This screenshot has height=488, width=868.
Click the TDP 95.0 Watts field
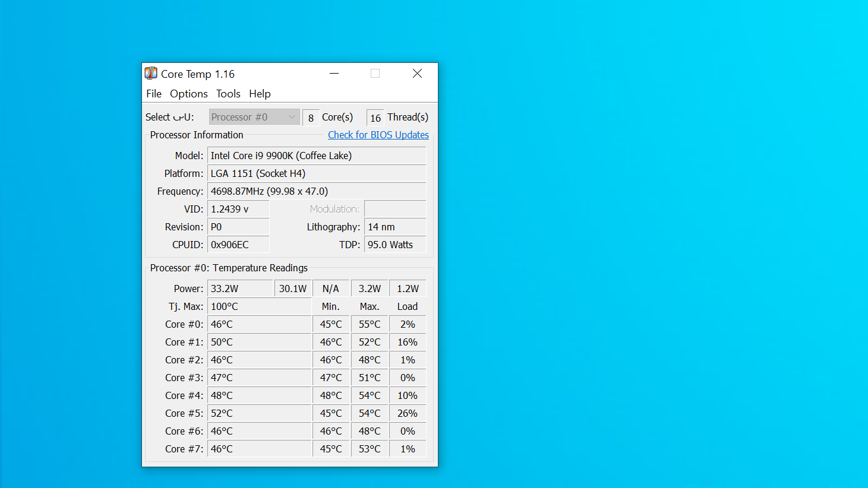pyautogui.click(x=394, y=244)
